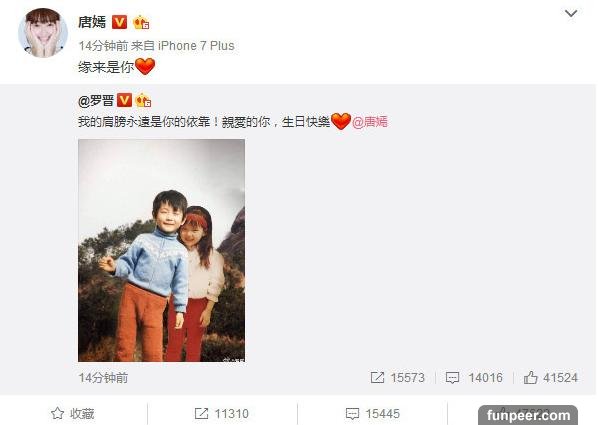Click the membership crown badge beside 罗晋
The image size is (598, 425).
point(143,100)
